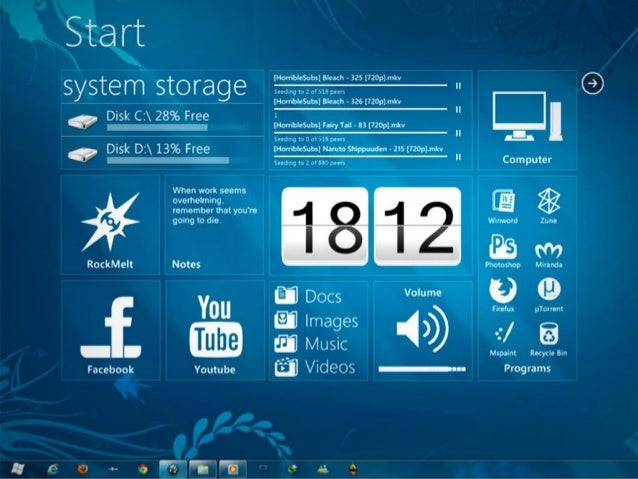Click the Disk D:\ usage bar
This screenshot has height=479, width=638.
(x=177, y=160)
